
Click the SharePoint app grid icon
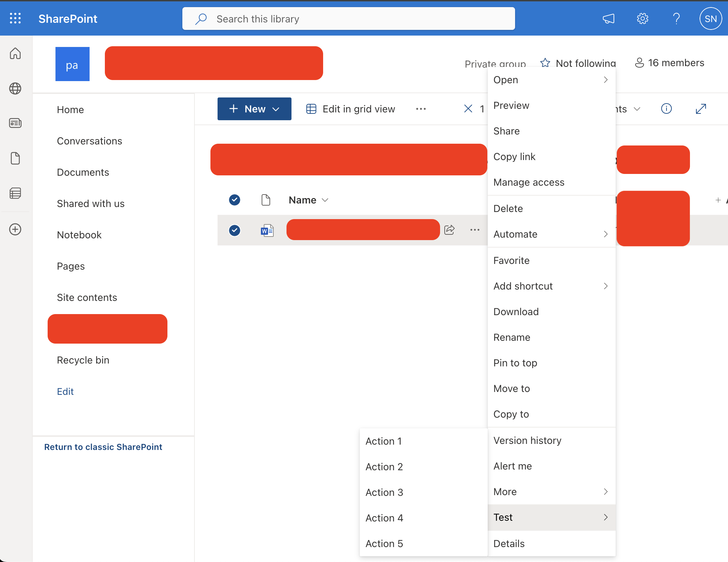(x=15, y=18)
